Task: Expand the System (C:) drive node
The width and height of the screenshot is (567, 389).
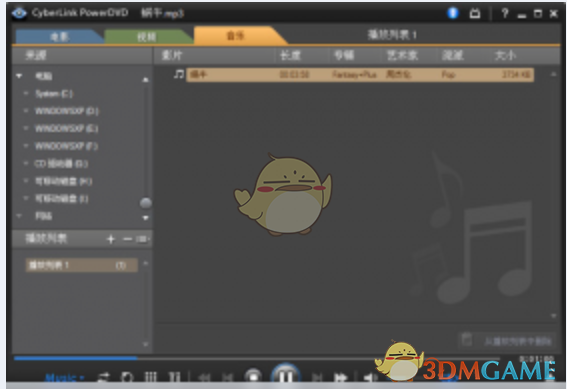Action: (26, 93)
